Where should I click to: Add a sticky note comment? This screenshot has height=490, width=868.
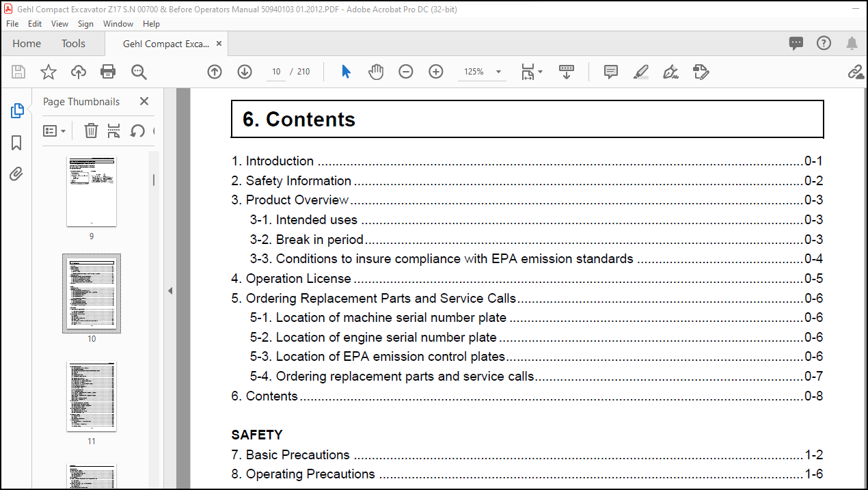(x=610, y=72)
